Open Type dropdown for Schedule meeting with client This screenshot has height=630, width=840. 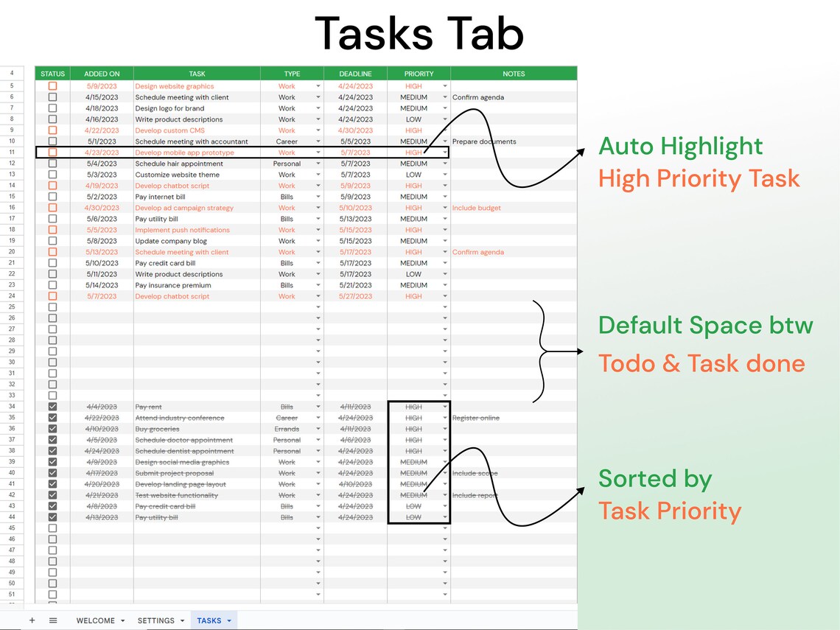click(x=318, y=97)
